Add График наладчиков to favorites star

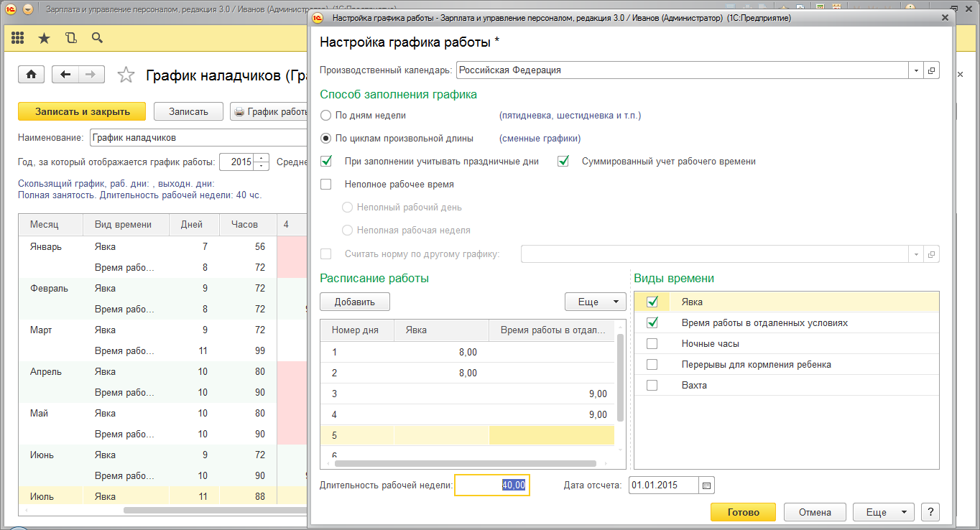[x=126, y=75]
